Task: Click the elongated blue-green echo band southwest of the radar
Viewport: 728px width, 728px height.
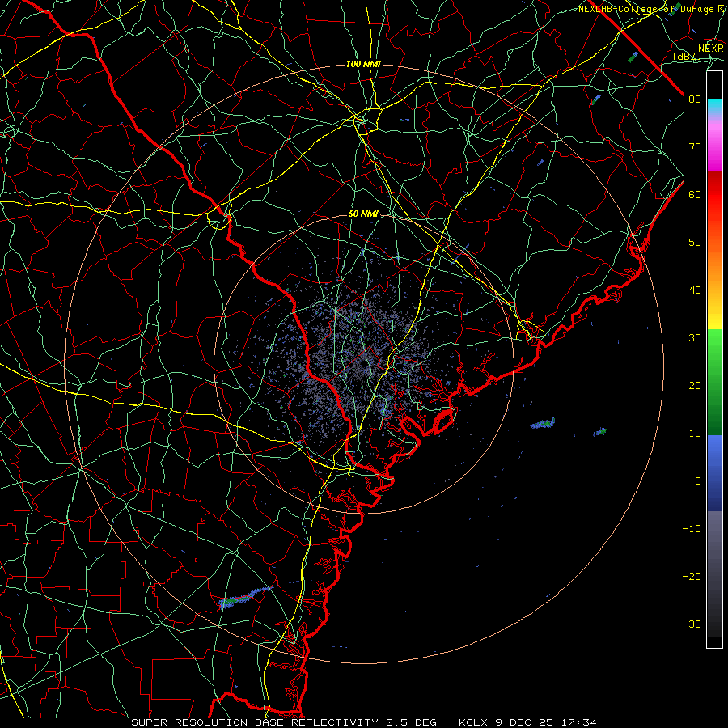Action: tap(245, 597)
